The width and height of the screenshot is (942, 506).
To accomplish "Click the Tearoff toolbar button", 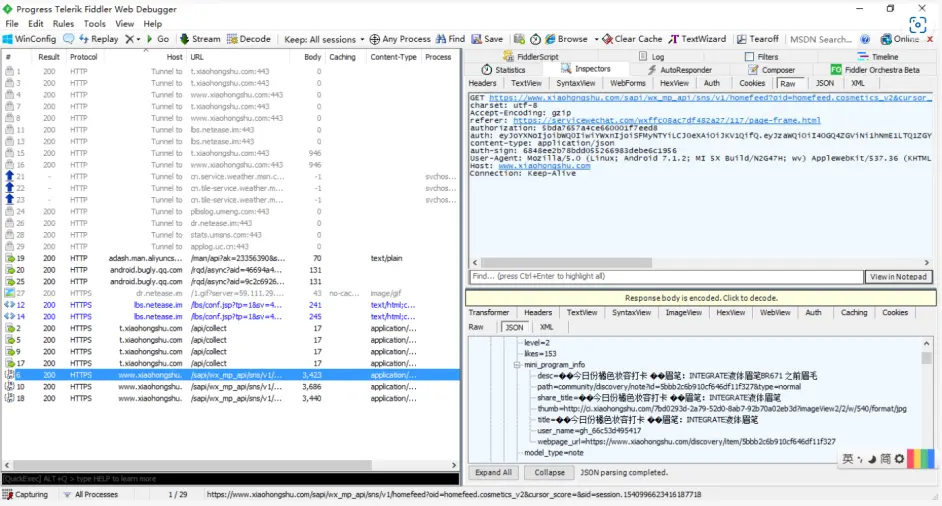I will point(758,39).
